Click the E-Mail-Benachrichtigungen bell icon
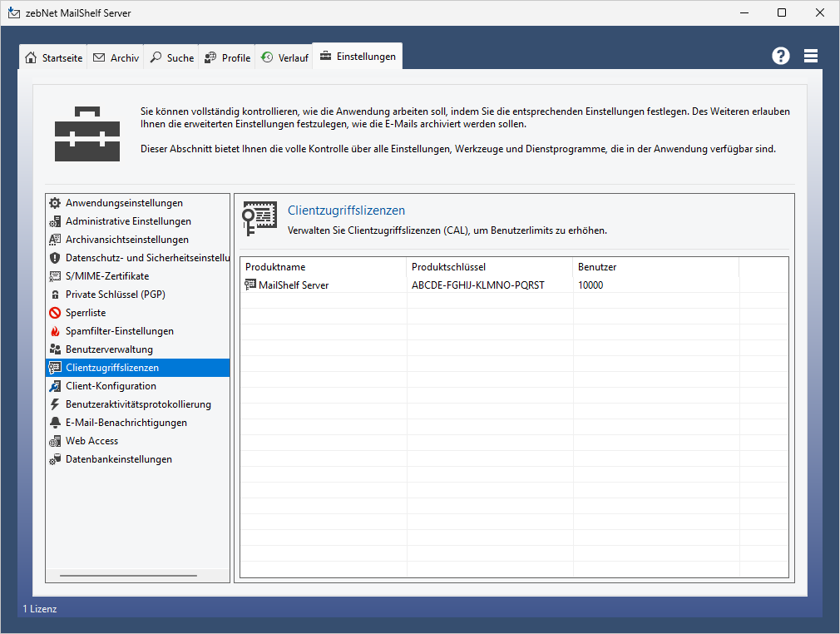Image resolution: width=840 pixels, height=634 pixels. pyautogui.click(x=55, y=423)
